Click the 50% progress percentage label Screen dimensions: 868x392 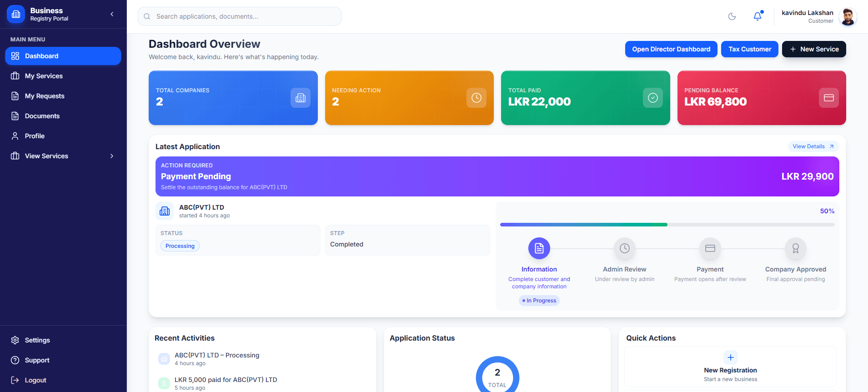point(827,211)
